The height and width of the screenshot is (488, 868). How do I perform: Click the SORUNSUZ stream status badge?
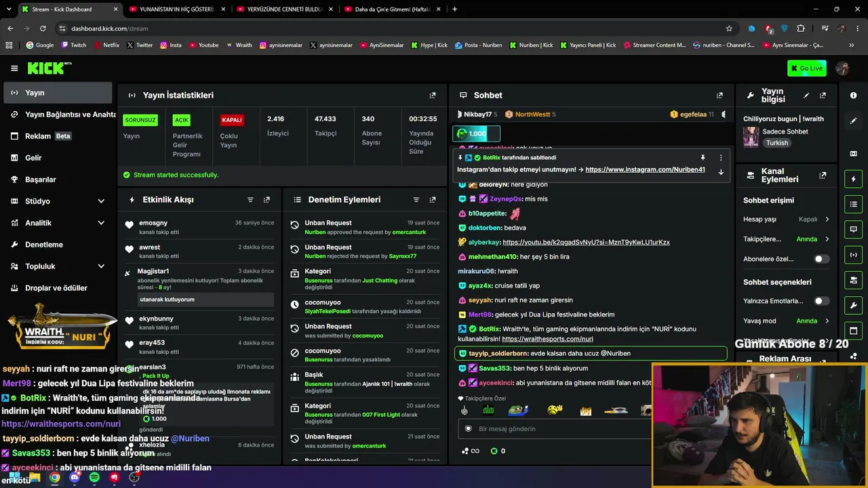click(x=140, y=120)
